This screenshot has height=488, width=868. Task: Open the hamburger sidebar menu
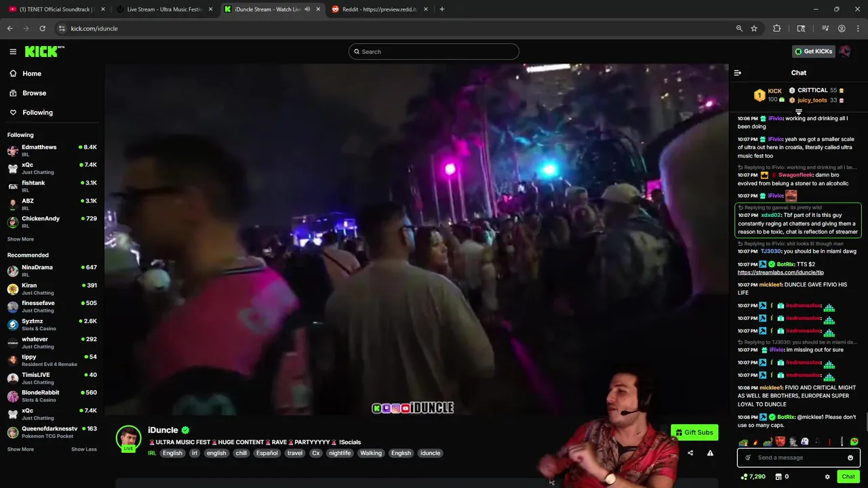pos(13,52)
